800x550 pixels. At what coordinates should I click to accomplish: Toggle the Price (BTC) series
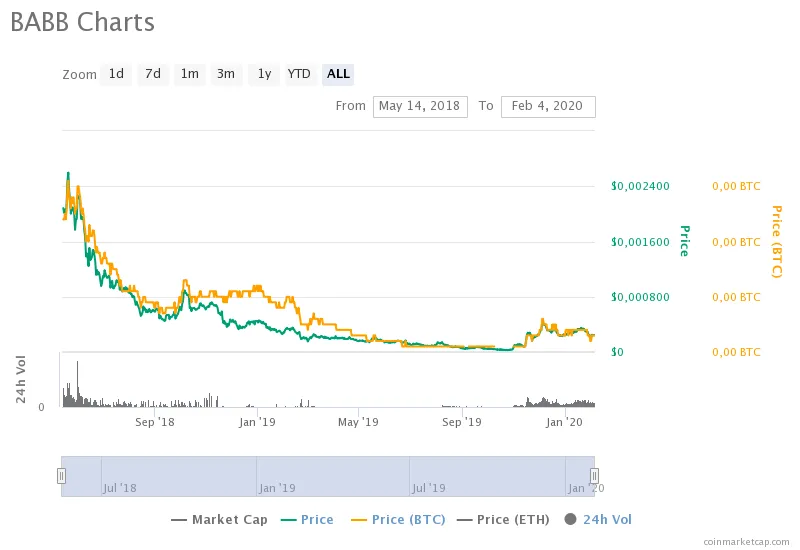coord(398,519)
